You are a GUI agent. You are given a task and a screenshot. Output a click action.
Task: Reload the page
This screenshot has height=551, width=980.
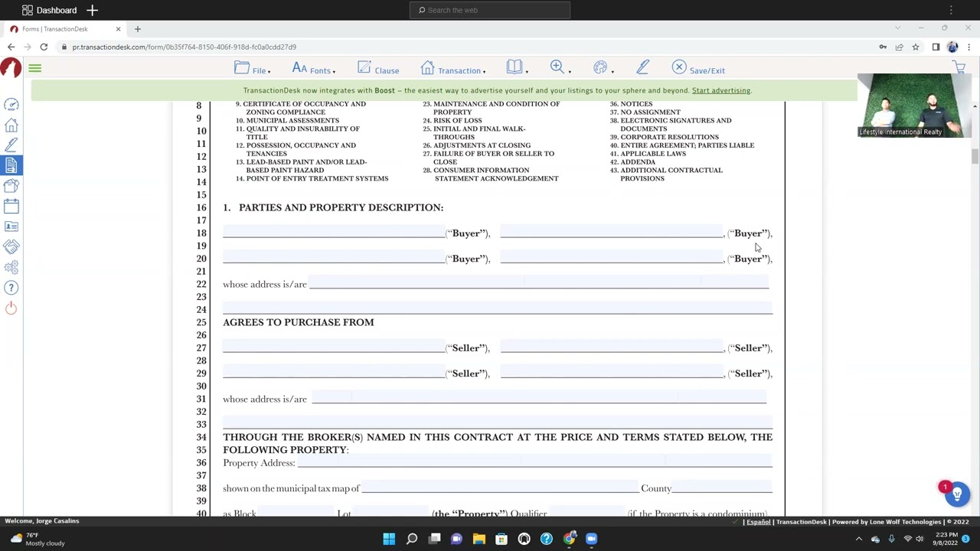pyautogui.click(x=44, y=47)
